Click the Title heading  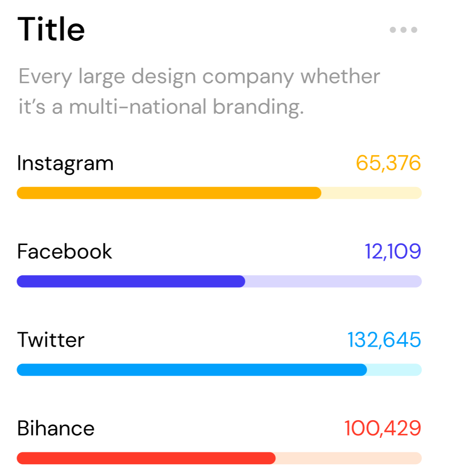pos(51,29)
